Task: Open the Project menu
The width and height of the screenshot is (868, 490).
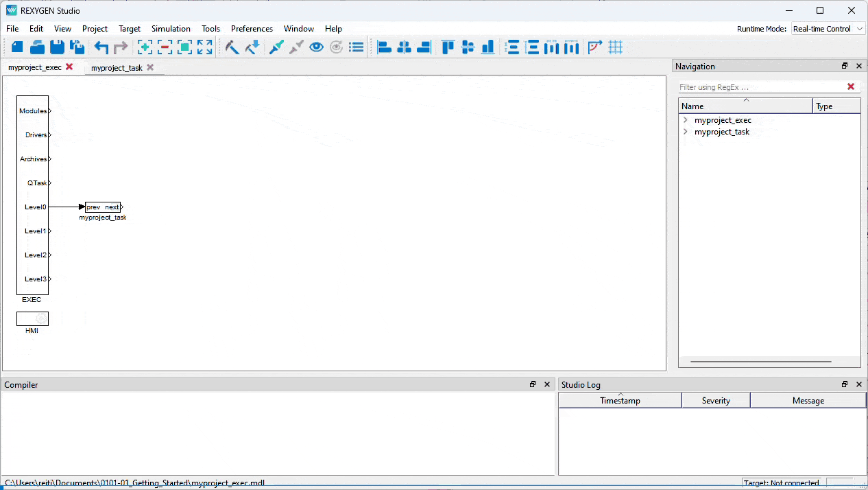Action: (x=95, y=29)
